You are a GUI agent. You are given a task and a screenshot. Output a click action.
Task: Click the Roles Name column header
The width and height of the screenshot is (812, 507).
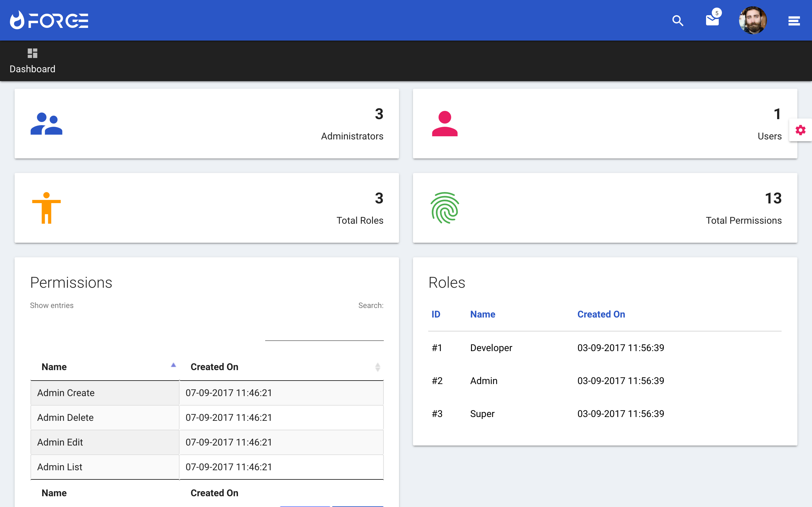[x=482, y=314]
